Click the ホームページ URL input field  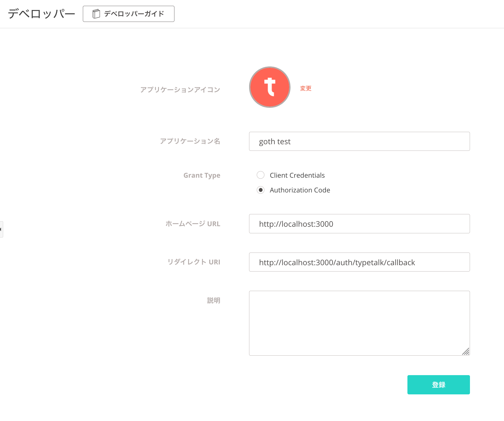click(359, 224)
